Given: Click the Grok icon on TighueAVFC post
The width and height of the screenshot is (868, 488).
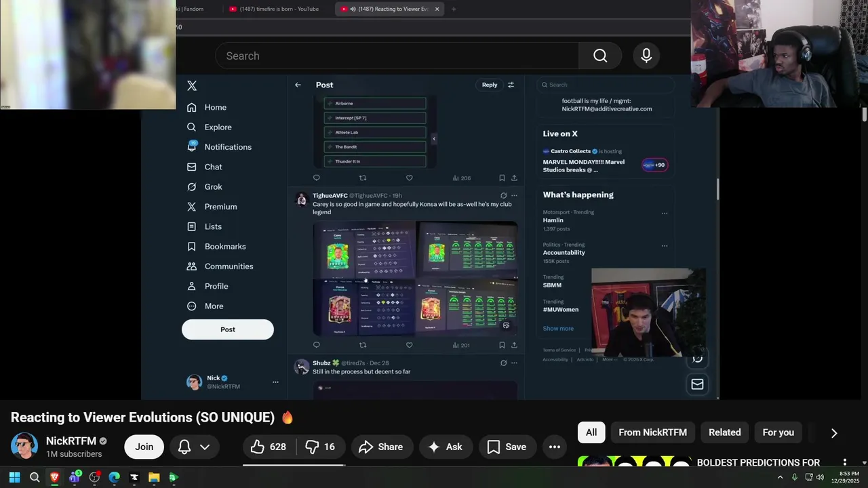Looking at the screenshot, I should click(x=503, y=195).
